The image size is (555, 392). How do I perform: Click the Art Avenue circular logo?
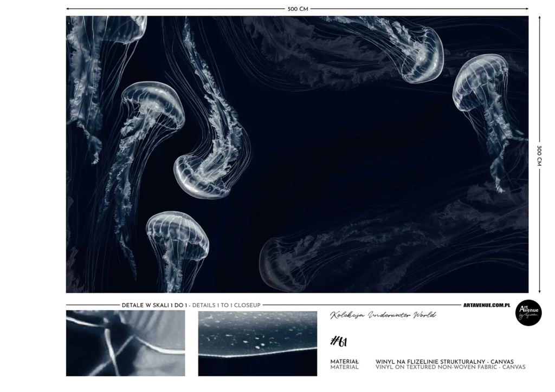(x=528, y=312)
